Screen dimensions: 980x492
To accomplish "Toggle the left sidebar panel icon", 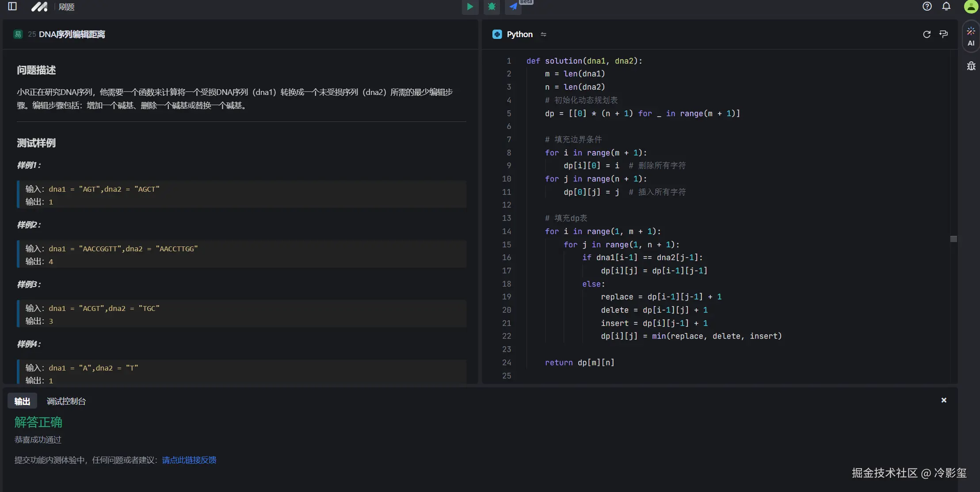I will point(12,7).
